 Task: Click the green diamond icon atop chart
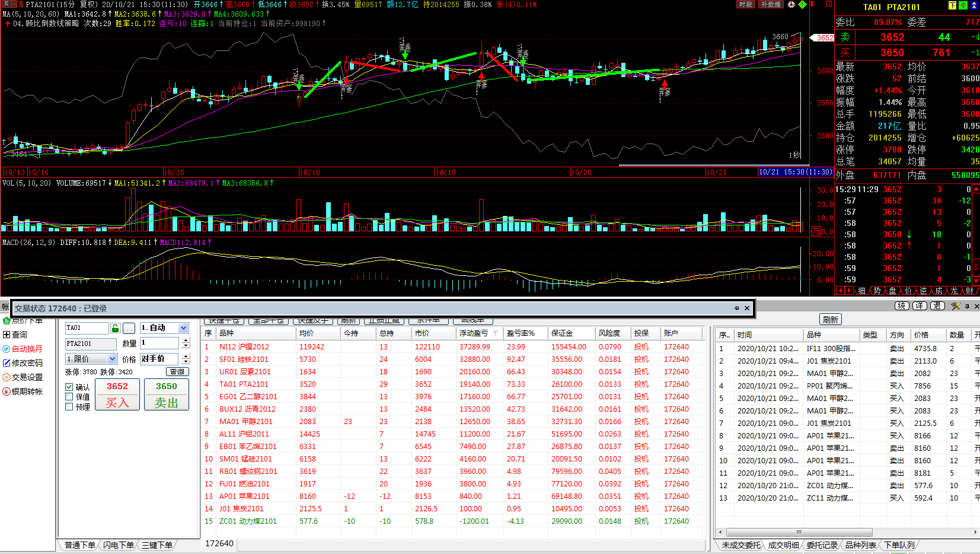(x=803, y=4)
